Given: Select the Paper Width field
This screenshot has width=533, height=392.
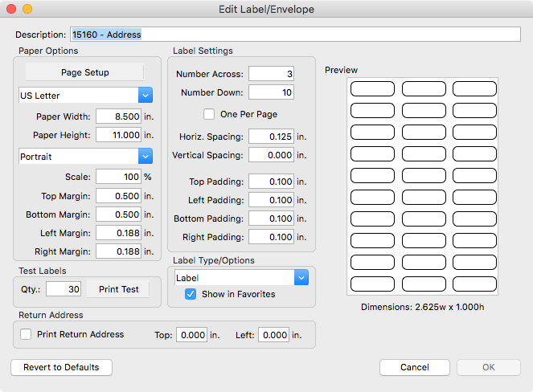Looking at the screenshot, I should [x=119, y=116].
